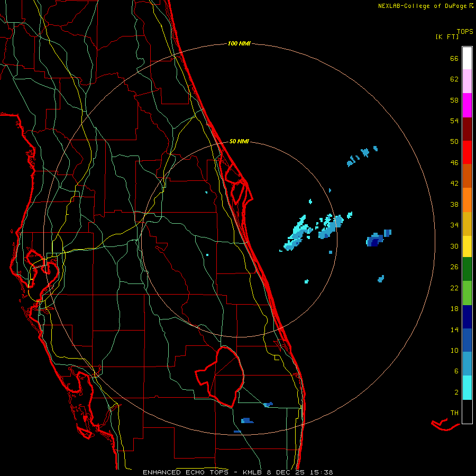Click the magenta 58 color band
Viewport: 476px width, 476px height.
coord(467,105)
